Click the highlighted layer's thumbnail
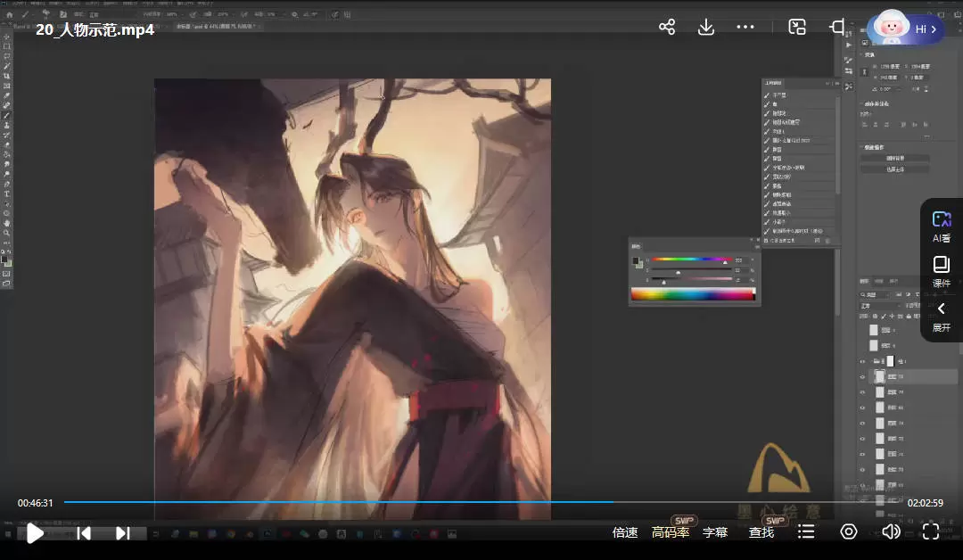The height and width of the screenshot is (560, 963). coord(880,377)
